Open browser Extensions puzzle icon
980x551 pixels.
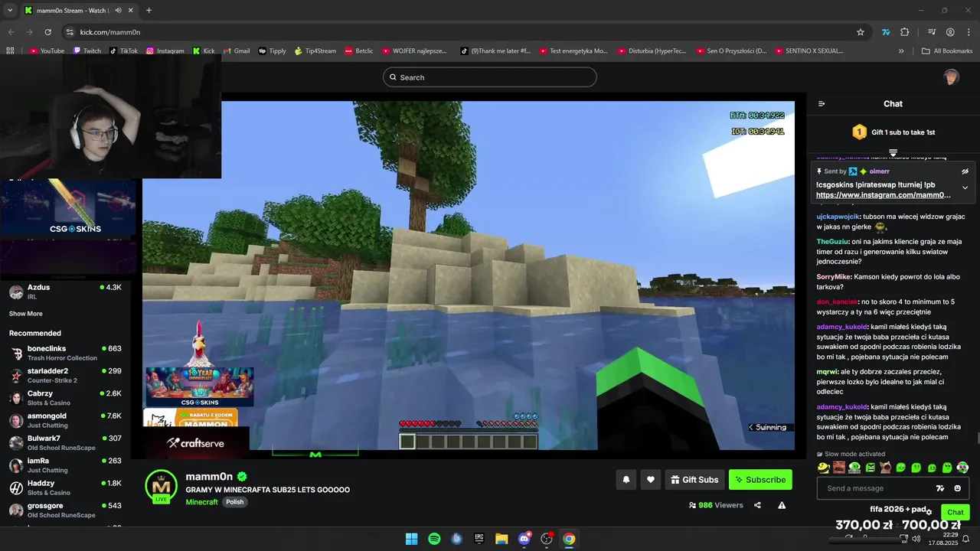905,32
